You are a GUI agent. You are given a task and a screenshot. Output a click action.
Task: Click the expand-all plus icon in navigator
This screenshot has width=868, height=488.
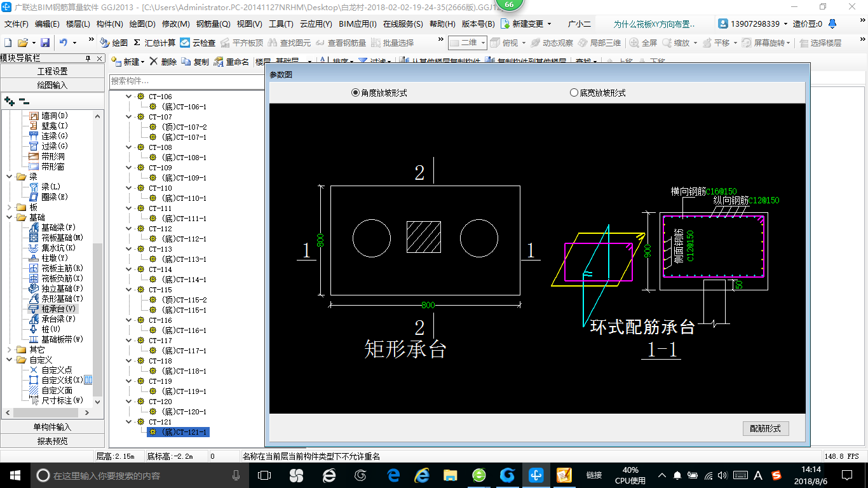click(10, 101)
